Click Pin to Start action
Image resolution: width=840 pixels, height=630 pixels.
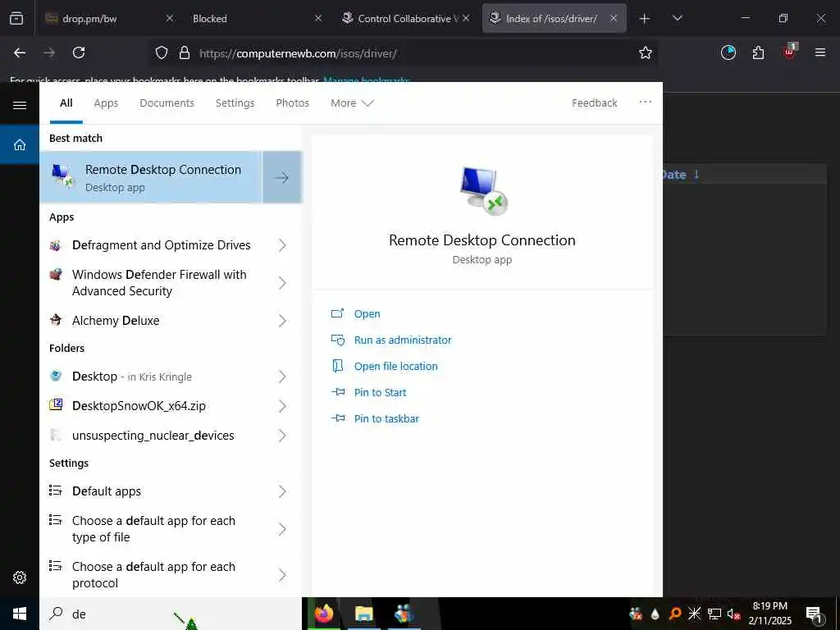381,393
